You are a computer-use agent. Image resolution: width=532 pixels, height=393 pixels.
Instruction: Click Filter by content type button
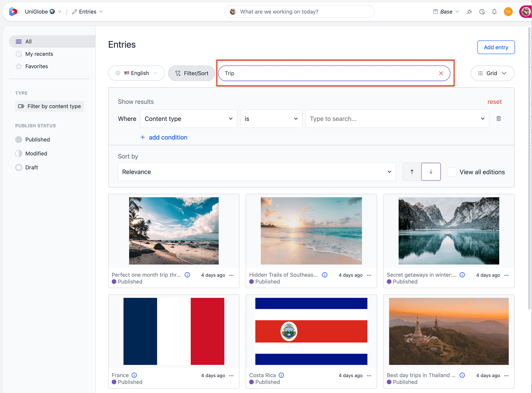(49, 106)
